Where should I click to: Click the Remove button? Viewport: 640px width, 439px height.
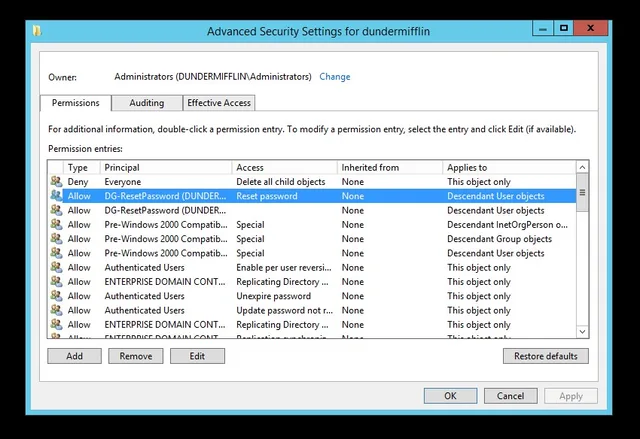tap(136, 356)
